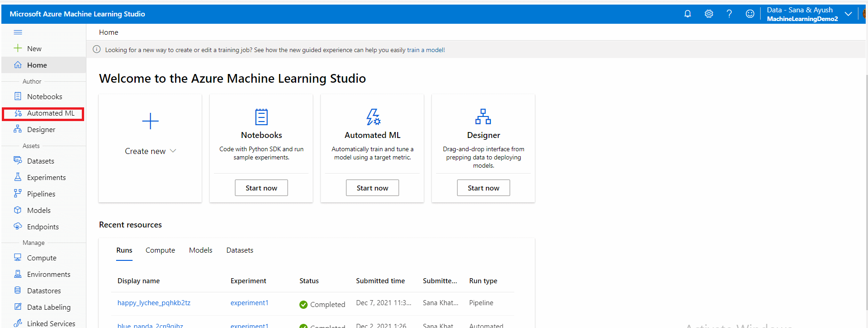Click the Designer card diagram icon
Screen dimensions: 868x328
click(x=483, y=117)
